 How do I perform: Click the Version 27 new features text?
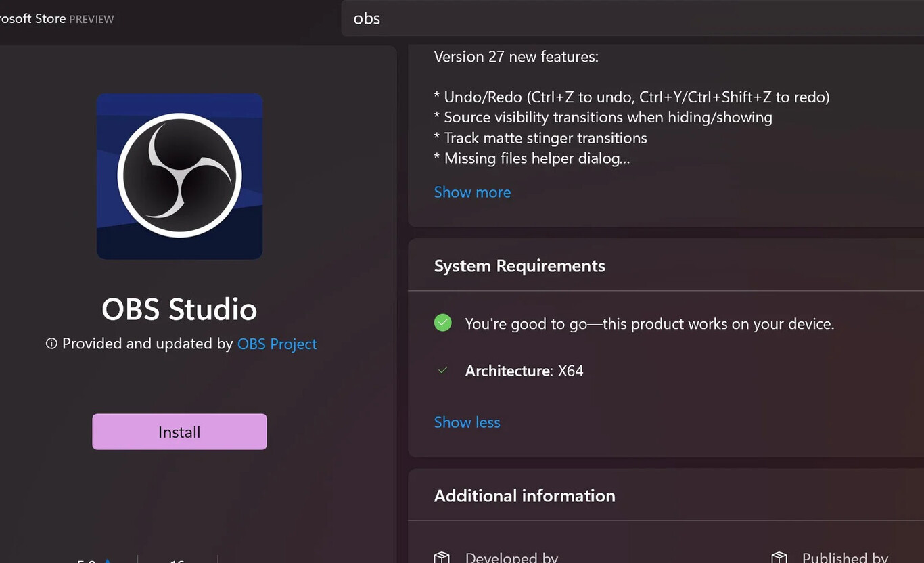click(x=516, y=57)
